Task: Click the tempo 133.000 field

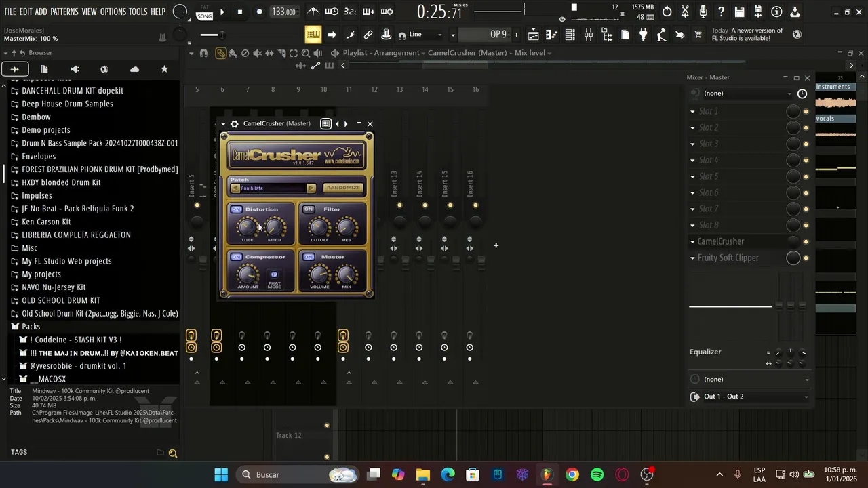Action: (283, 12)
